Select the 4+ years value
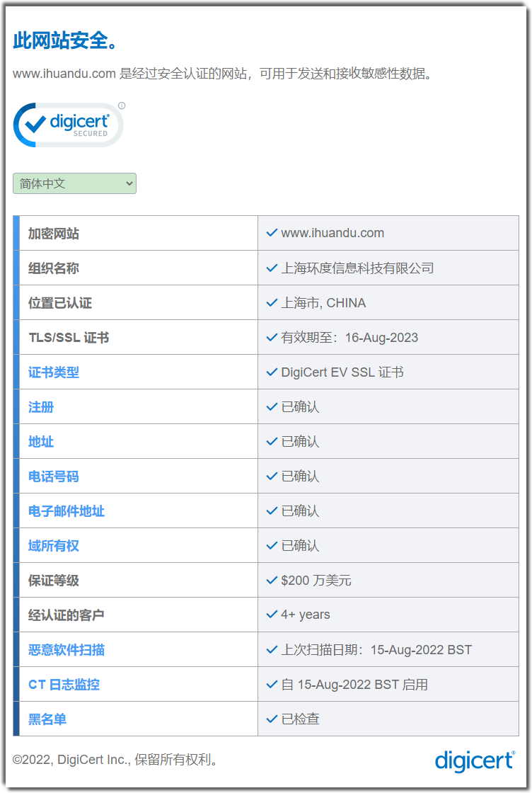This screenshot has height=793, width=532. pyautogui.click(x=305, y=615)
